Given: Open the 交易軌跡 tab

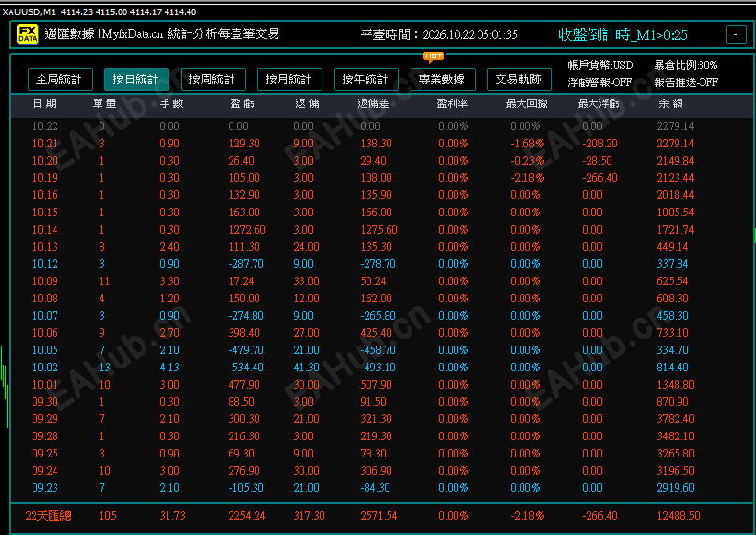Looking at the screenshot, I should click(520, 79).
